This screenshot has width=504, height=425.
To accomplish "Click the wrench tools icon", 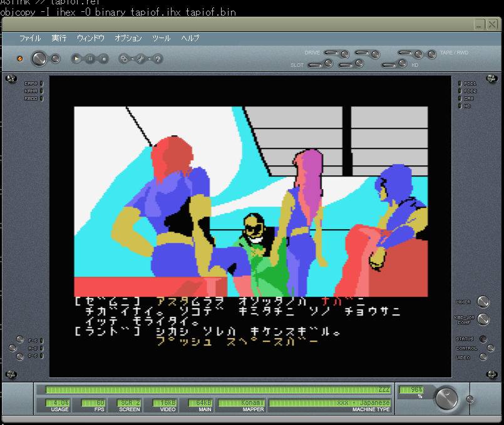I will [140, 59].
